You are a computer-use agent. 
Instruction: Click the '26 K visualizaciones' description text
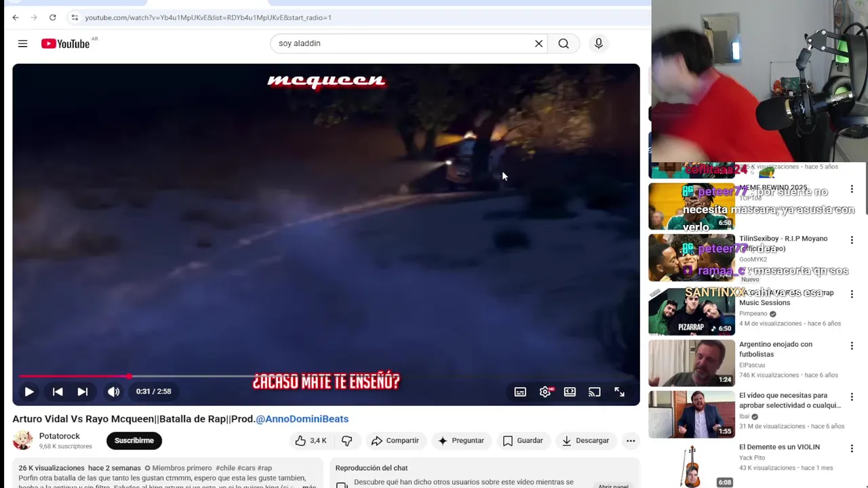[x=52, y=468]
